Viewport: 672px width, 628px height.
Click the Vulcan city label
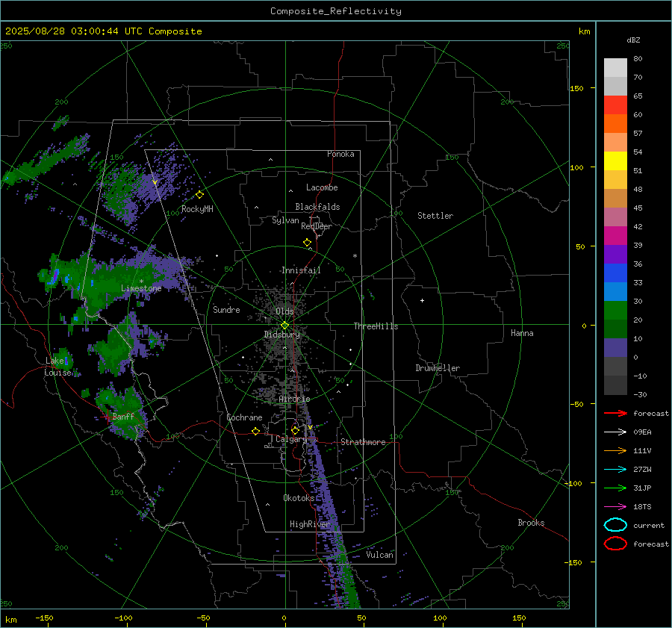pyautogui.click(x=379, y=555)
